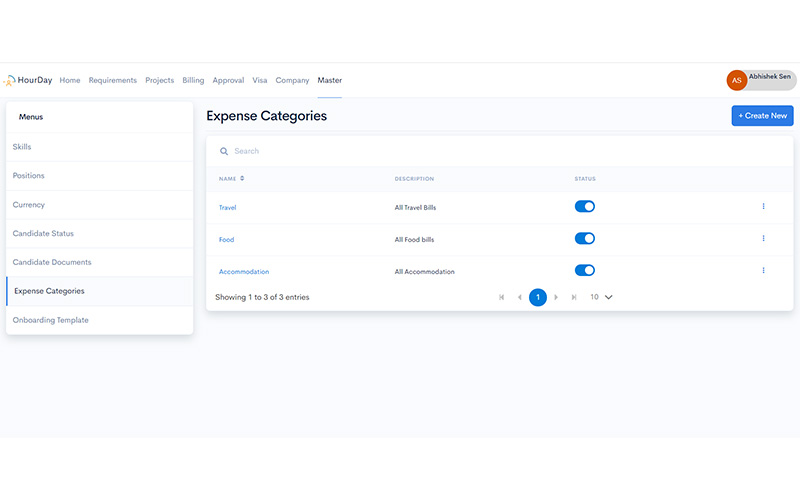Switch off the Accommodation status toggle
This screenshot has height=500, width=800.
click(x=584, y=270)
